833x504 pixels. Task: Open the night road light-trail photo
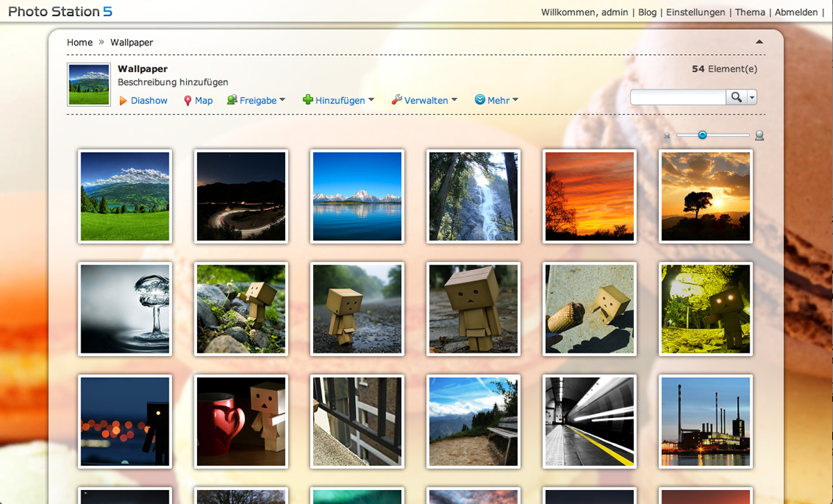pos(241,196)
